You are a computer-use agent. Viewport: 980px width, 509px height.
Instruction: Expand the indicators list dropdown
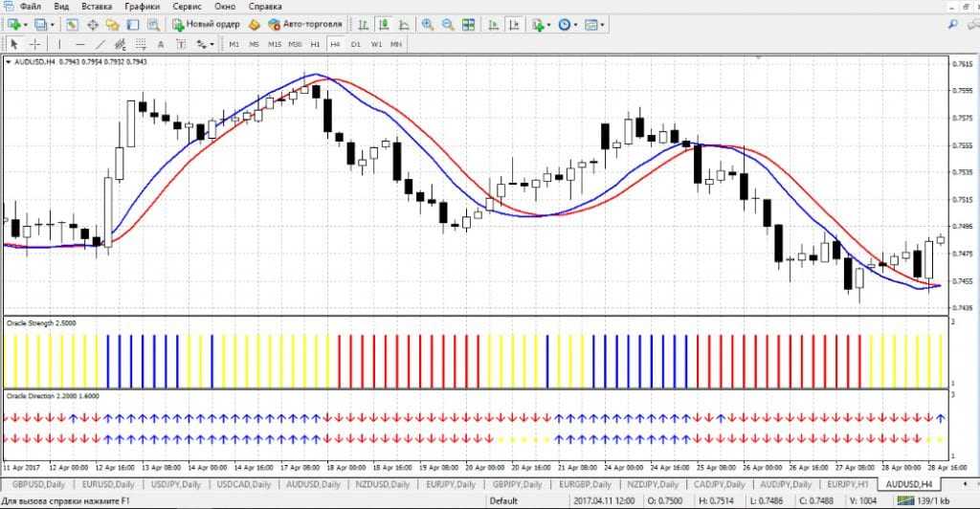[x=548, y=24]
